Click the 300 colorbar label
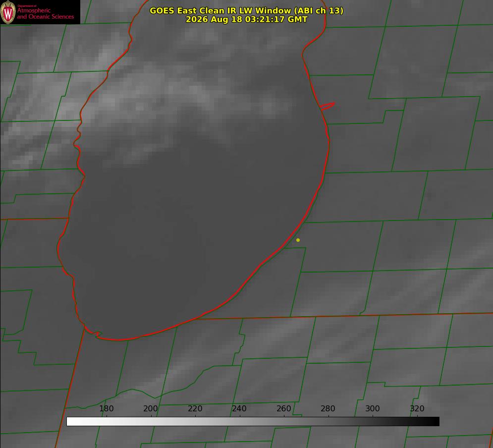The image size is (493, 448). (x=373, y=408)
